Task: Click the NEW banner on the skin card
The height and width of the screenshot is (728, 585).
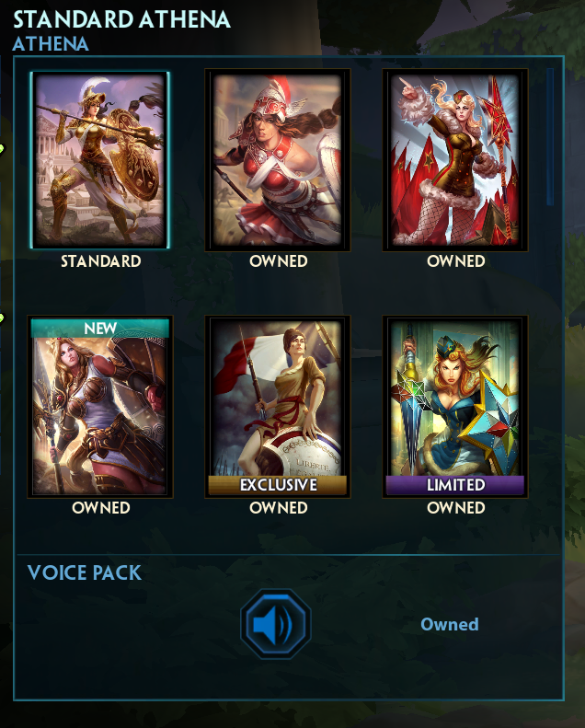Action: click(x=100, y=329)
